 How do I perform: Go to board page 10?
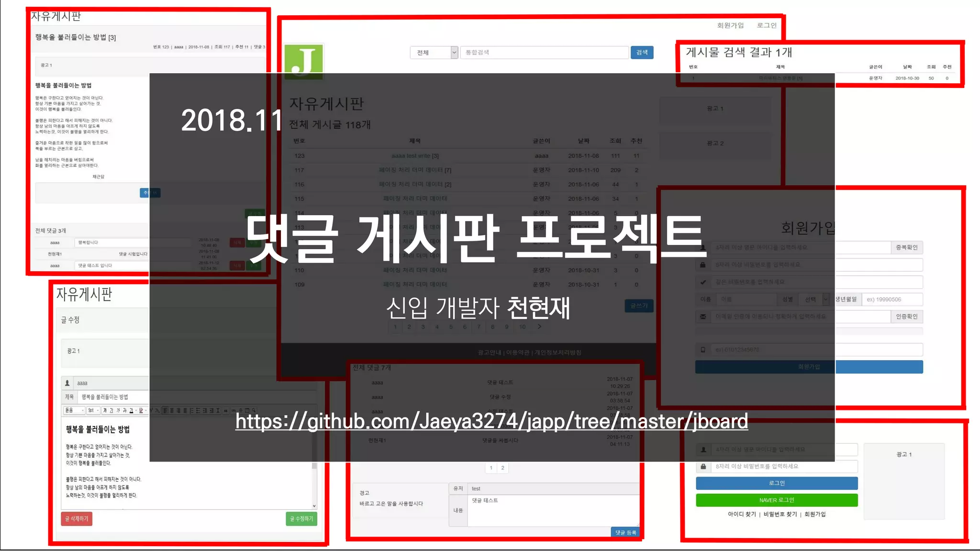pos(522,327)
